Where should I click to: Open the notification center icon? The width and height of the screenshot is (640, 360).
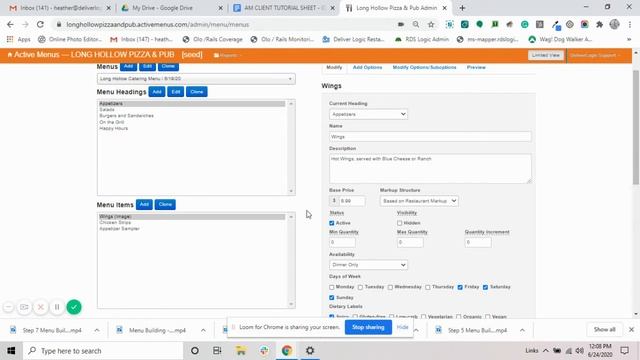point(624,351)
